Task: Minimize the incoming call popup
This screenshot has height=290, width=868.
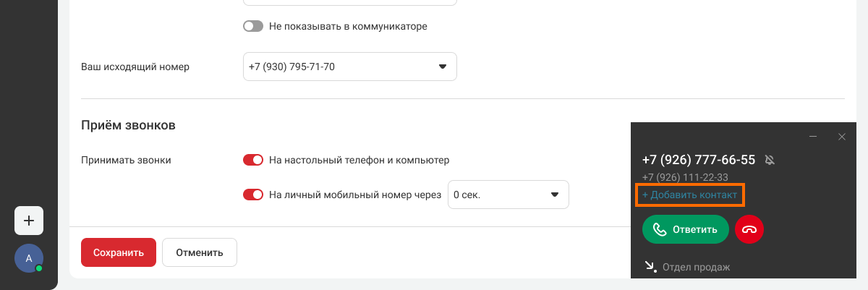Action: coord(813,137)
